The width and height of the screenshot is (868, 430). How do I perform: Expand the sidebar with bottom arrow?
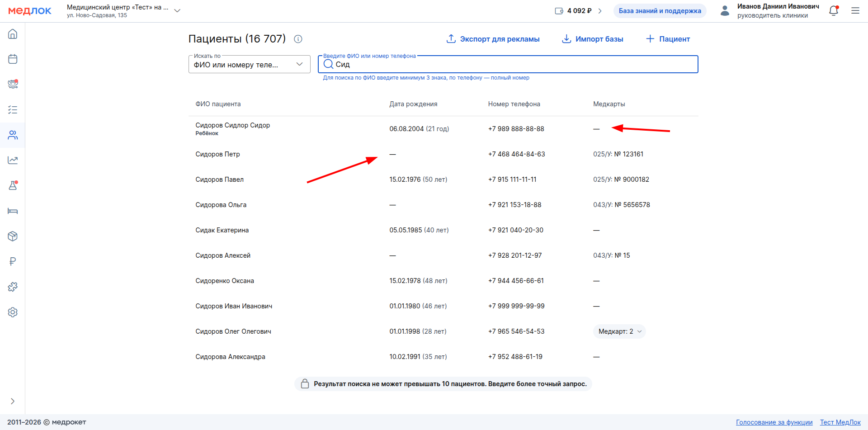point(13,401)
